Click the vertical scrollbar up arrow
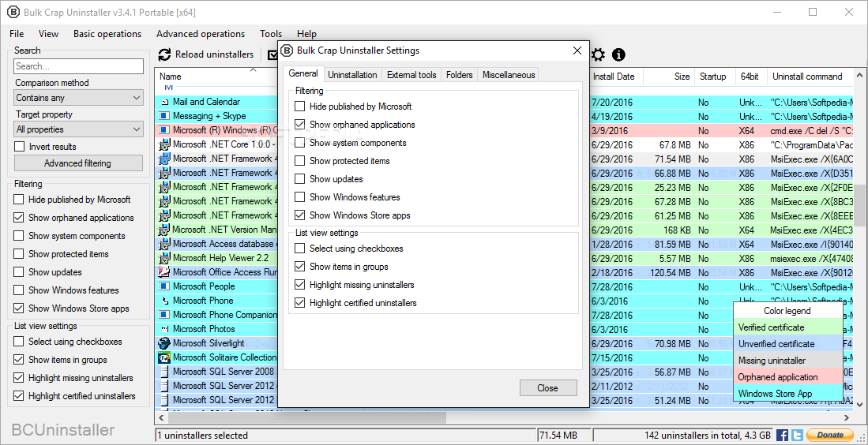Viewport: 868px width, 445px height. pos(859,73)
